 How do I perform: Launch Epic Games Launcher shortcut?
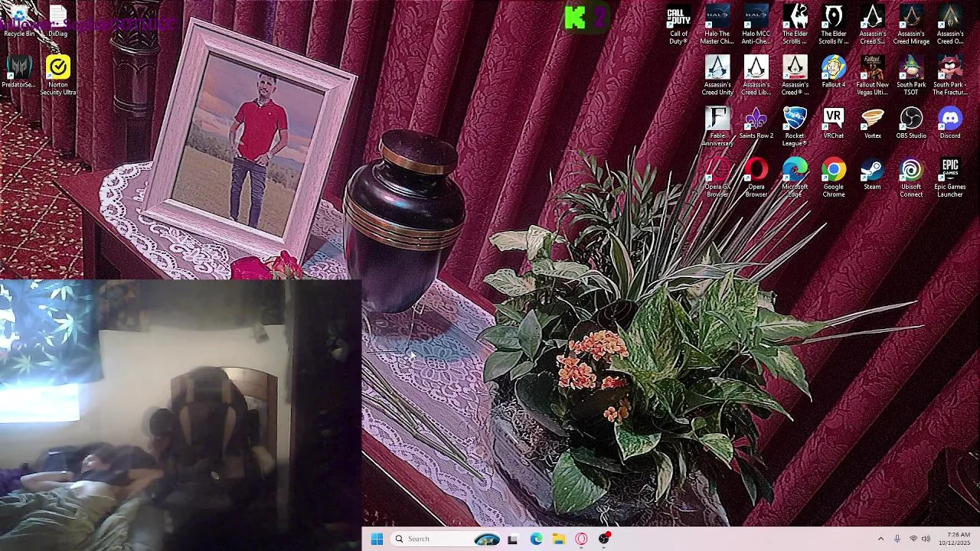(x=950, y=178)
